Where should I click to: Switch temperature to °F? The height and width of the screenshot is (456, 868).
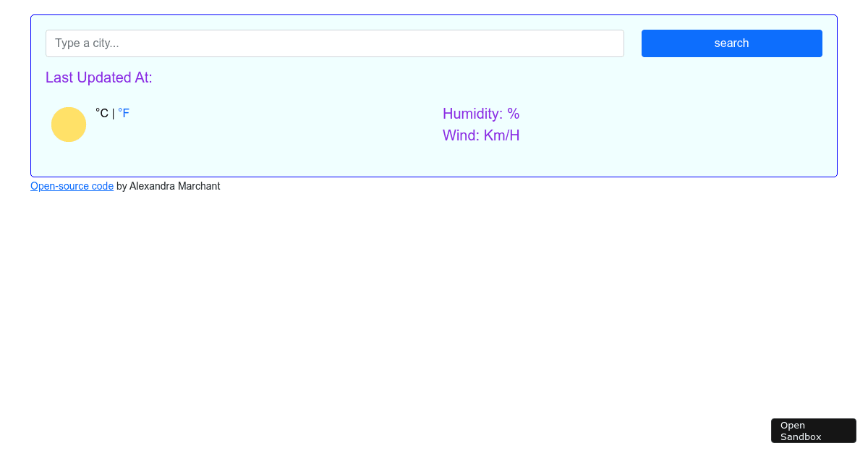click(x=124, y=114)
